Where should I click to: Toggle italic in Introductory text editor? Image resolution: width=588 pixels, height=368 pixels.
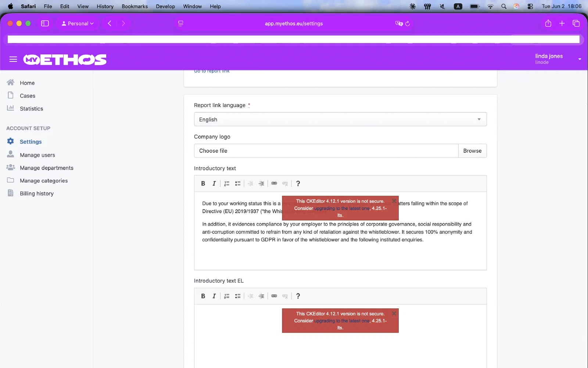214,183
